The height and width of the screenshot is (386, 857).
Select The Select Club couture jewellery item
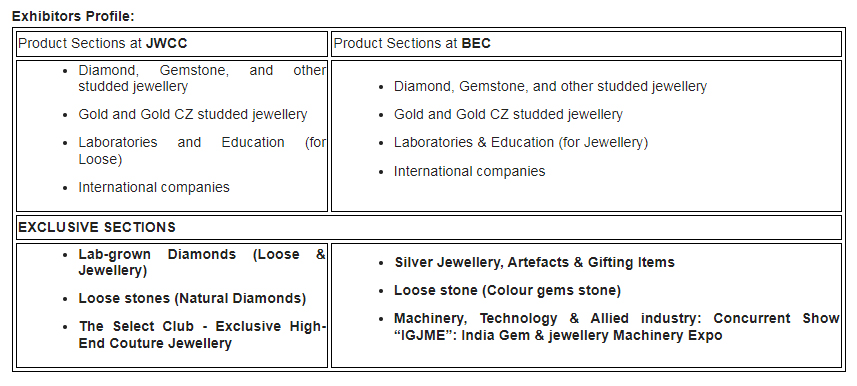(202, 335)
